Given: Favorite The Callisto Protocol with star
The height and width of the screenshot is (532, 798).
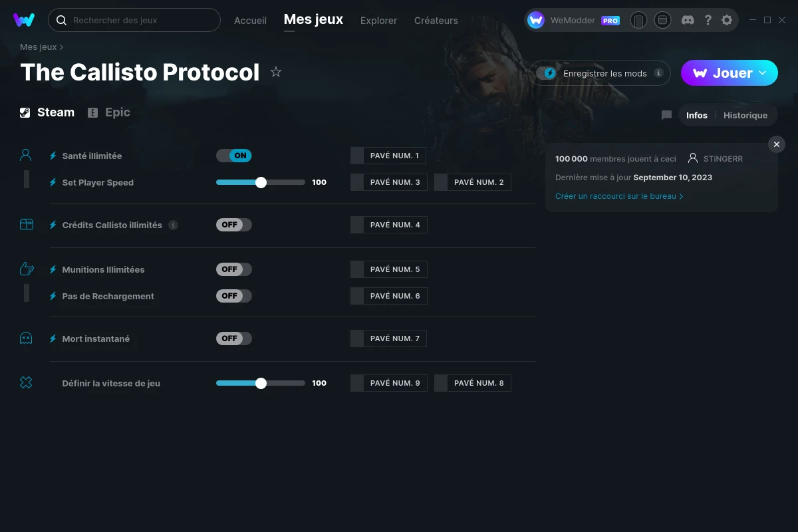Looking at the screenshot, I should tap(276, 72).
